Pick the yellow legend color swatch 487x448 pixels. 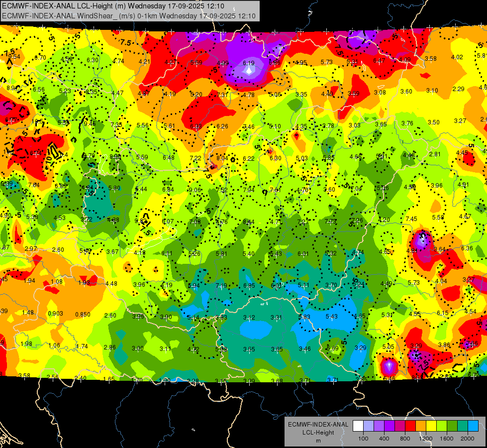coord(432,426)
